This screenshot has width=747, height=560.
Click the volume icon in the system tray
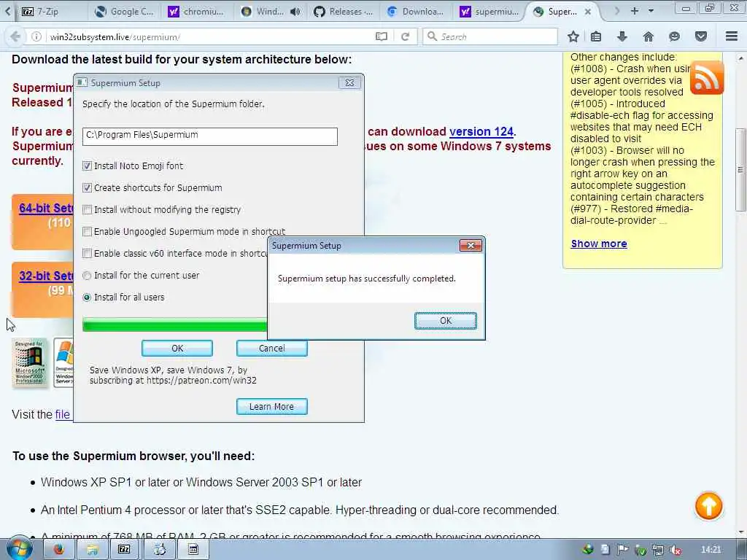click(675, 550)
